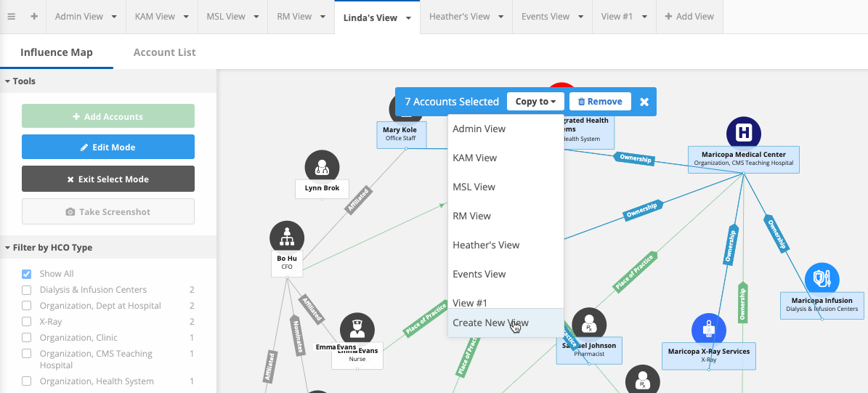The width and height of the screenshot is (868, 393).
Task: Click the Maricopa X-Ray Services node icon
Action: pyautogui.click(x=708, y=331)
